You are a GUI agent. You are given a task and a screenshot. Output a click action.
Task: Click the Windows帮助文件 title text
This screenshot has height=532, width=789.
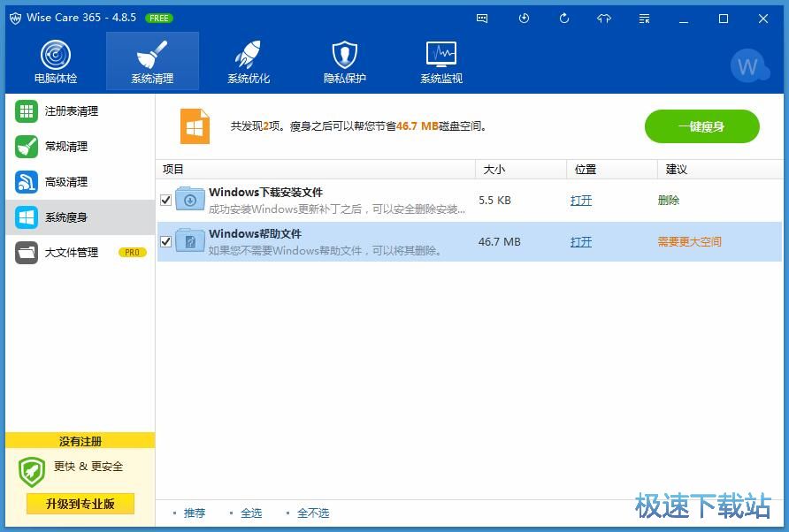pos(255,234)
